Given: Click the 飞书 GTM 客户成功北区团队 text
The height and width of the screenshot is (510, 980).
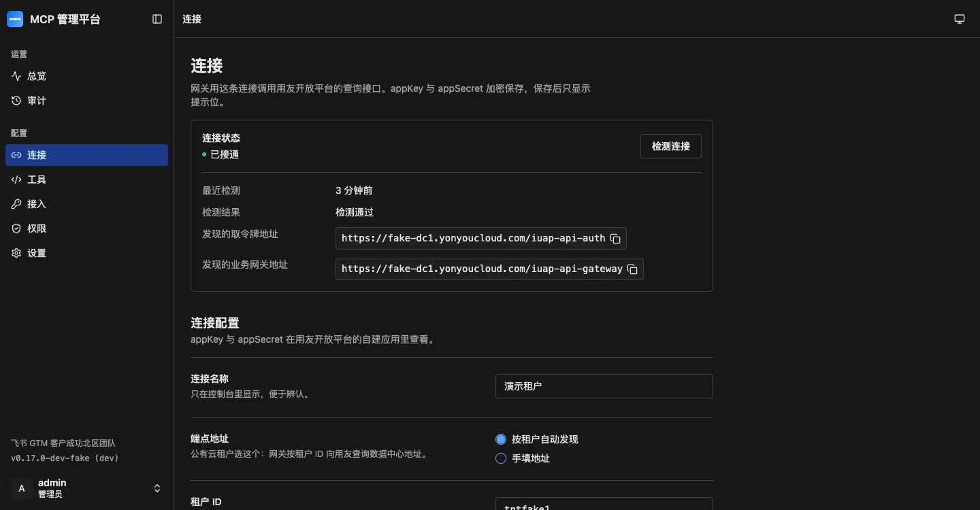Looking at the screenshot, I should click(x=63, y=443).
